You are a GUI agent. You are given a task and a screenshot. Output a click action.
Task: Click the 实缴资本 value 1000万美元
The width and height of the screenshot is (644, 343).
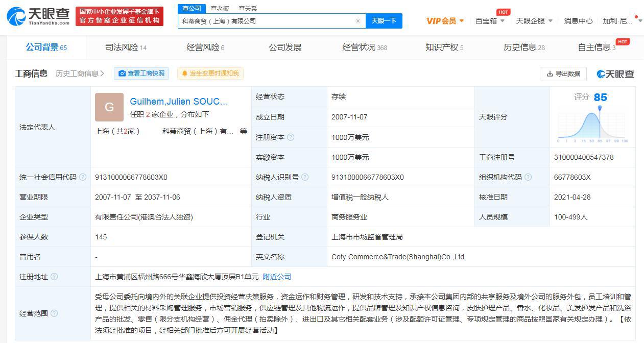[350, 157]
